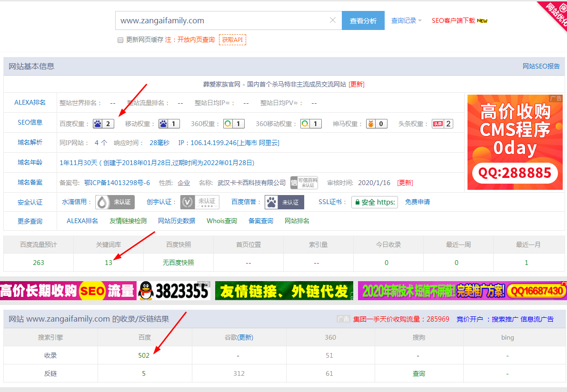Screen dimensions: 567x392
Task: Open 网站排名 link
Action: point(297,221)
